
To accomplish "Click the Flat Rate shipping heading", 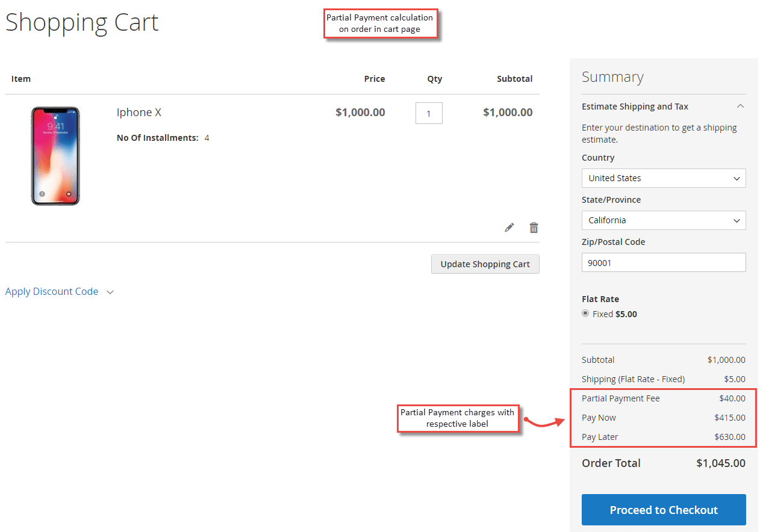I will point(600,299).
